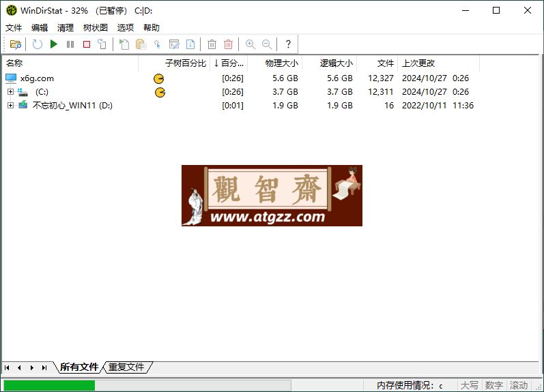Switch to the 所有文件 tab
This screenshot has height=392, width=544.
(79, 367)
